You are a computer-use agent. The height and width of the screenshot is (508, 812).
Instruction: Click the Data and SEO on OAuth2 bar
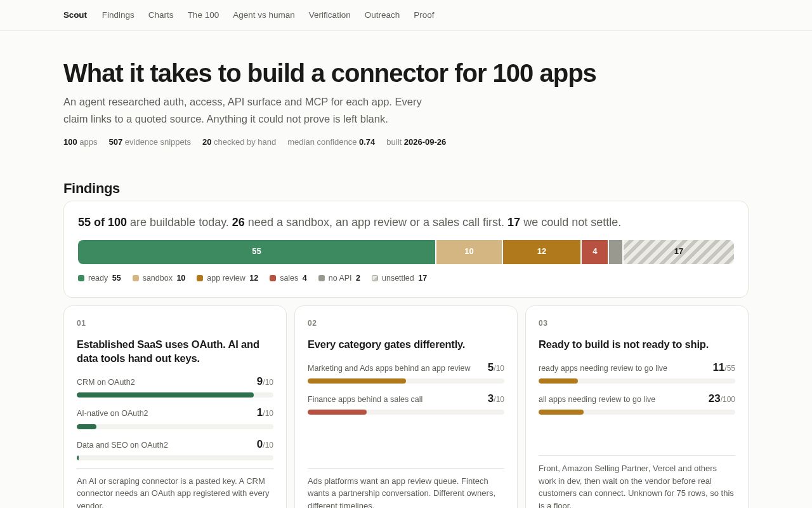point(175,458)
